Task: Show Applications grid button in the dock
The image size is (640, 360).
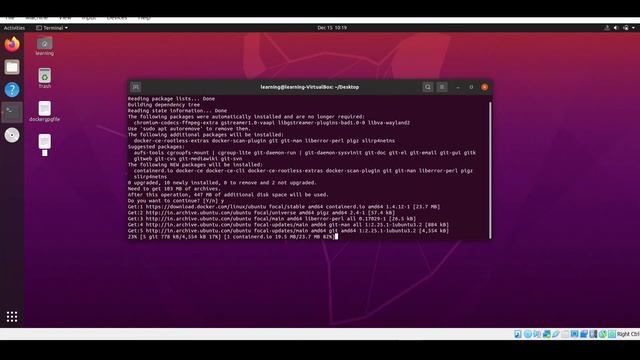Action: (12, 316)
